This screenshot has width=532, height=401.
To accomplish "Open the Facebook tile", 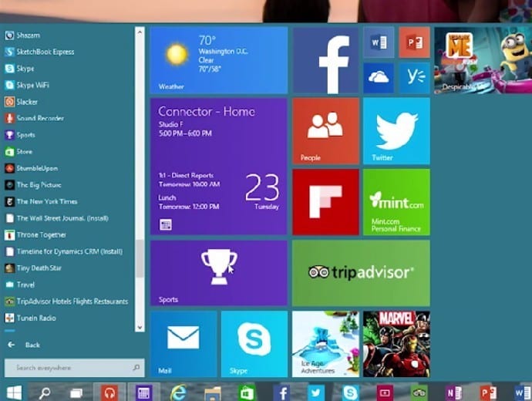I will [x=325, y=60].
